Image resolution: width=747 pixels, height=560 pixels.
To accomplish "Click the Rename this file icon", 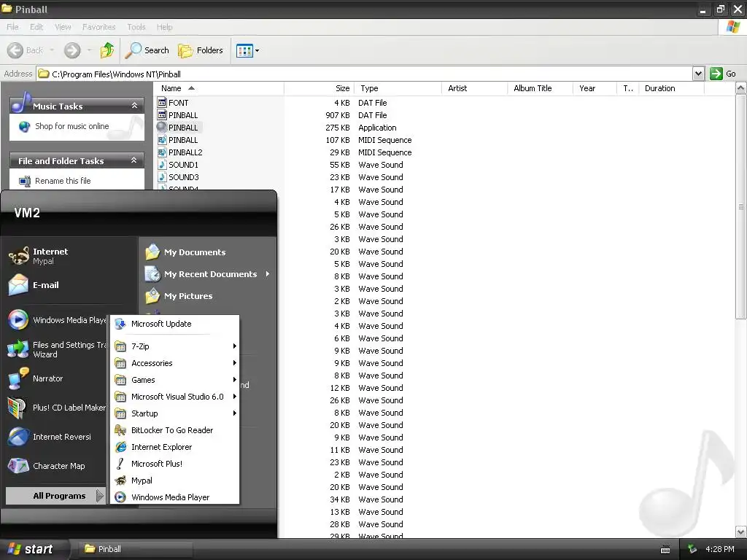I will pos(25,181).
